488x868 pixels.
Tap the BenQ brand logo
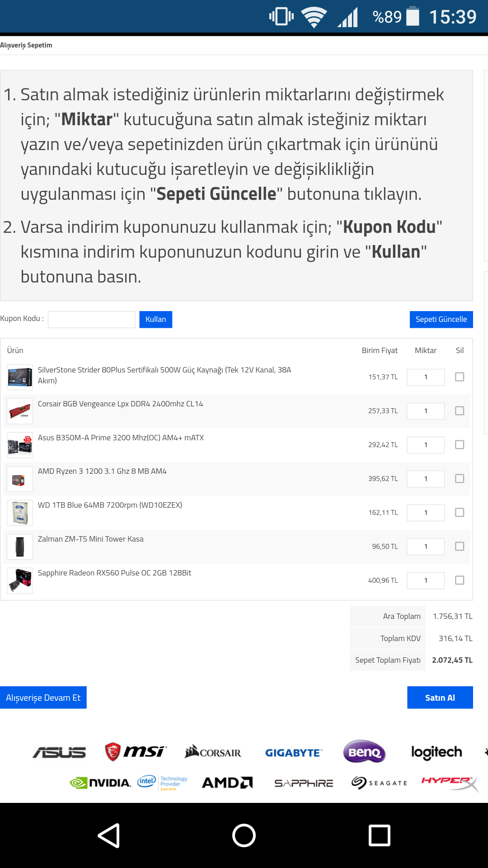[364, 752]
